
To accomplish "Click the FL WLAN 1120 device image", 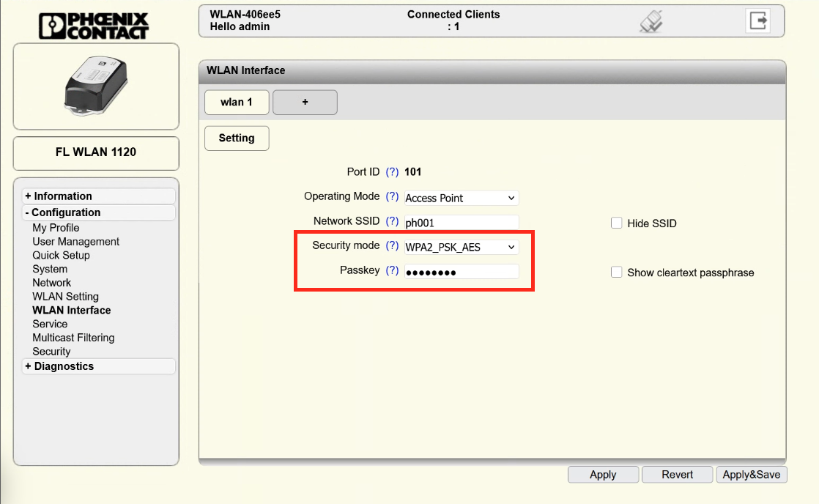I will click(96, 86).
